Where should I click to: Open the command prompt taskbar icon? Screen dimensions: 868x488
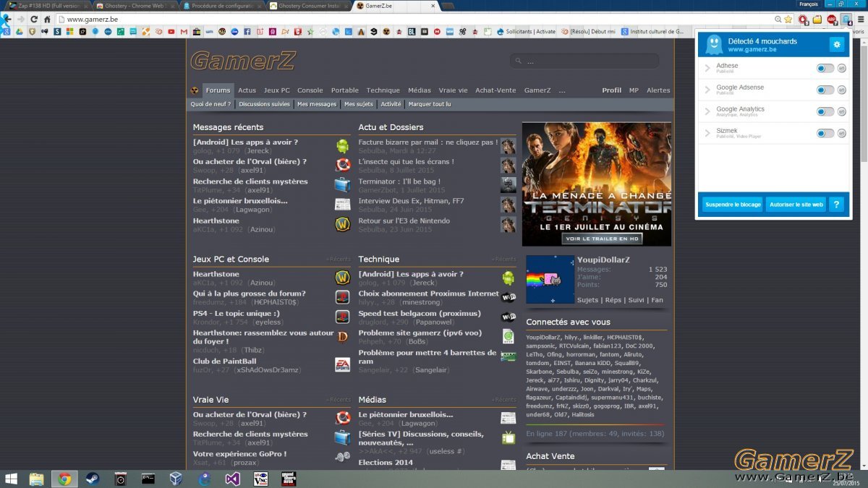[148, 479]
